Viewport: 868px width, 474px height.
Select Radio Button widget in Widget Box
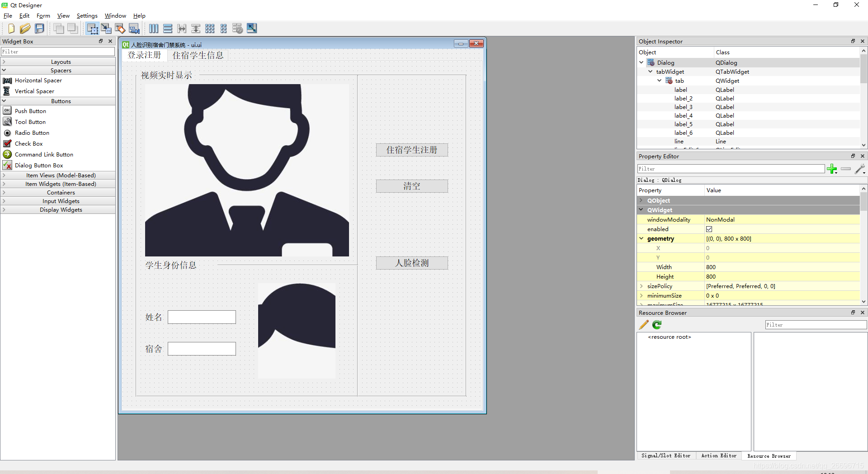tap(32, 133)
